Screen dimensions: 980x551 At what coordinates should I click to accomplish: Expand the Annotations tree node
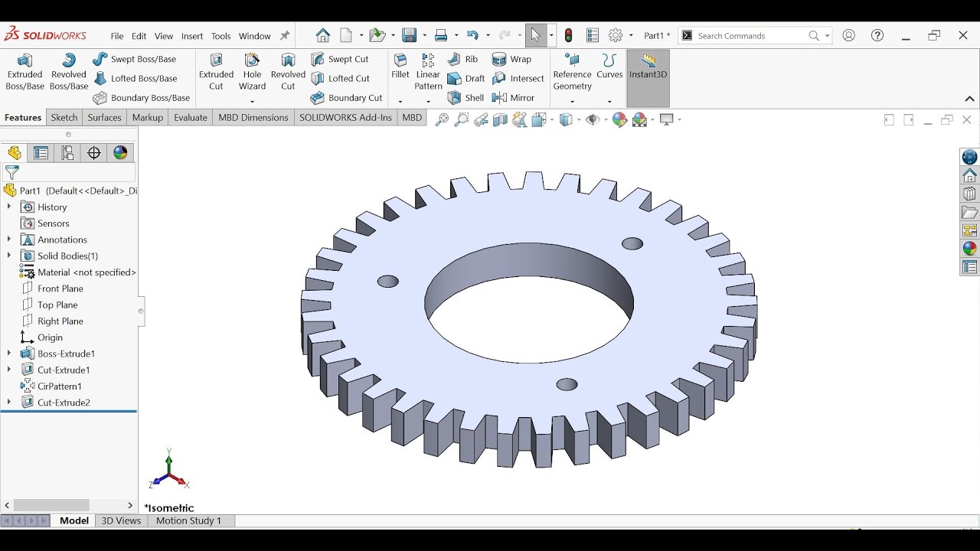[9, 240]
